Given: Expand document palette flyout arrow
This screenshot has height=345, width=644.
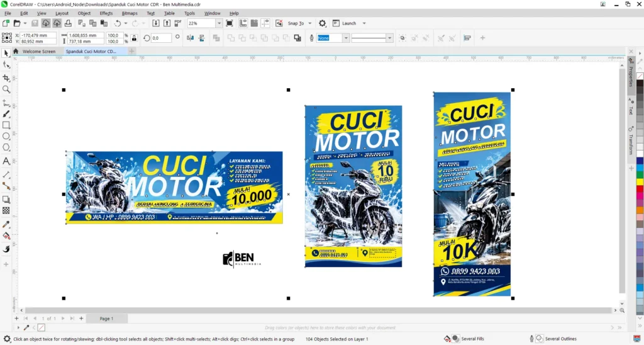Looking at the screenshot, I should tap(18, 328).
